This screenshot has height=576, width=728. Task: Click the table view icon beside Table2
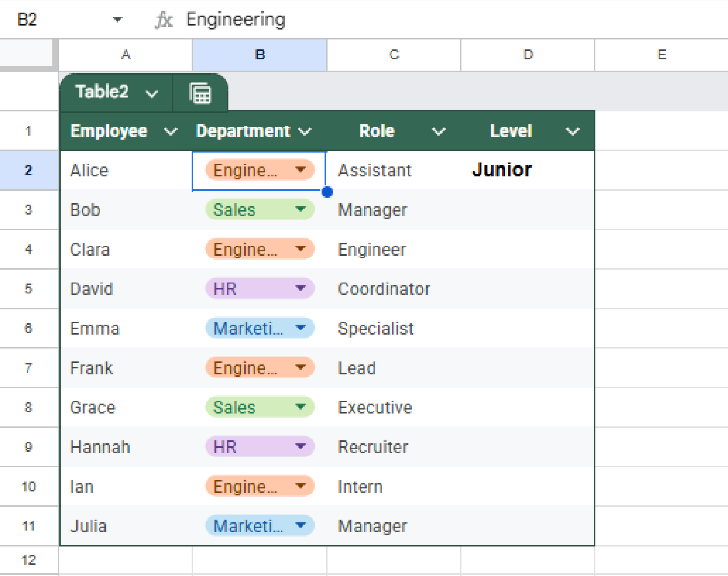coord(200,93)
